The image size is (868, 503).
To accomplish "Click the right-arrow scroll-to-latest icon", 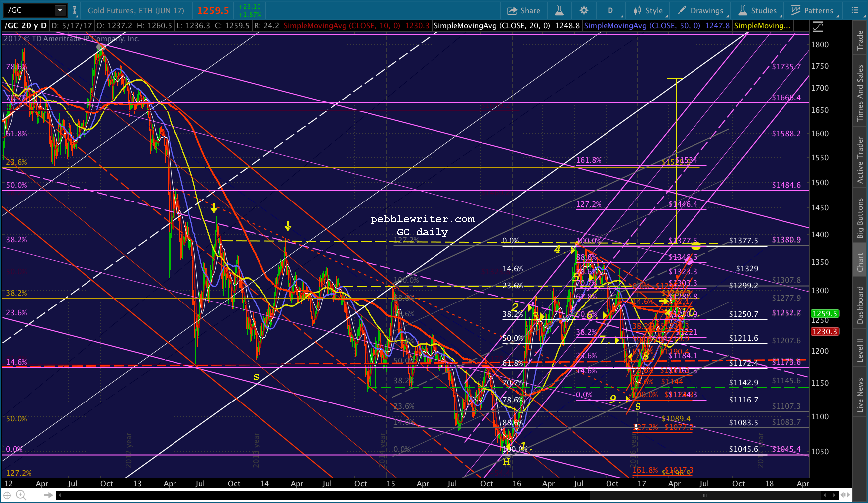I will [x=48, y=495].
